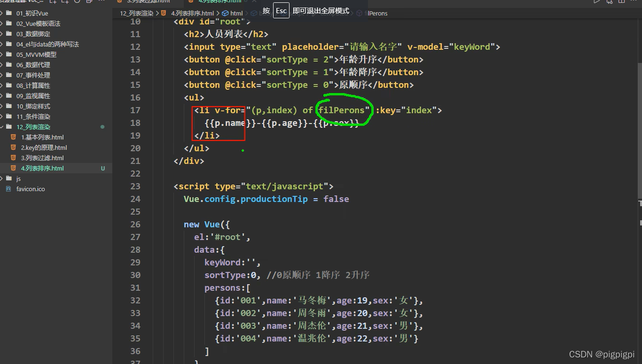Open file 3.列表过滤.html in explorer

[42, 158]
